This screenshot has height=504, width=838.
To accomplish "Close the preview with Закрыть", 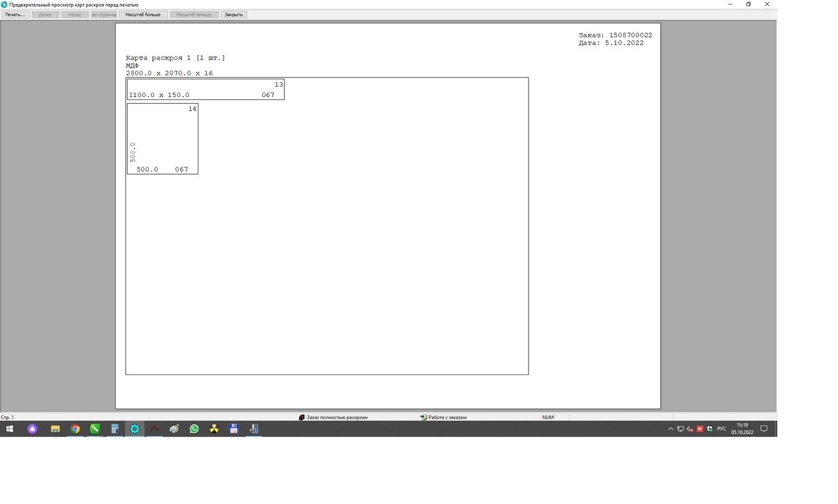I will (234, 15).
